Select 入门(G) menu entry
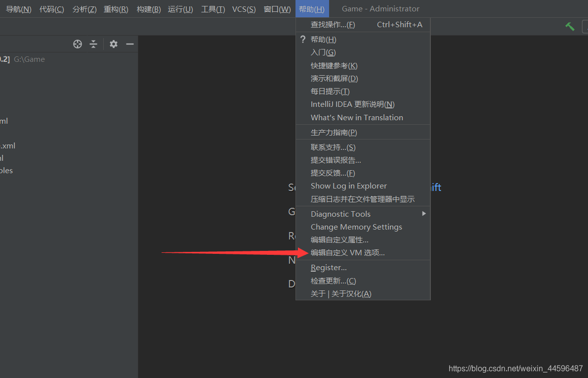This screenshot has width=588, height=378. click(x=363, y=52)
